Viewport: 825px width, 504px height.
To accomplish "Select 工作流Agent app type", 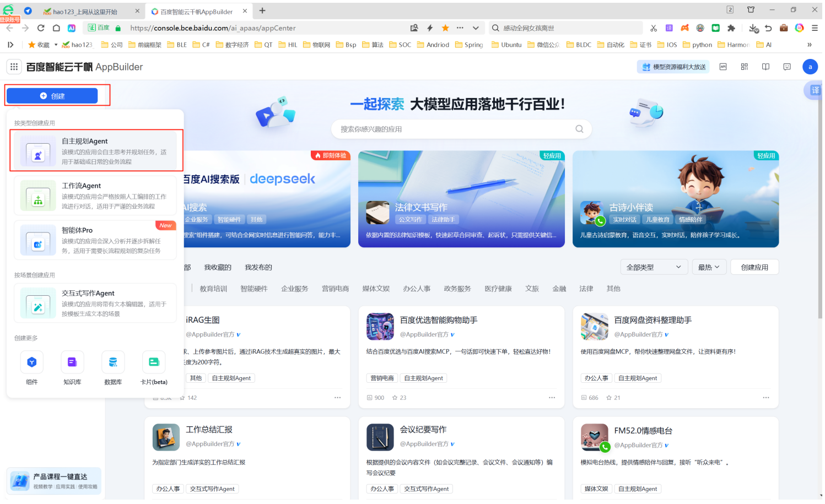I will (95, 196).
